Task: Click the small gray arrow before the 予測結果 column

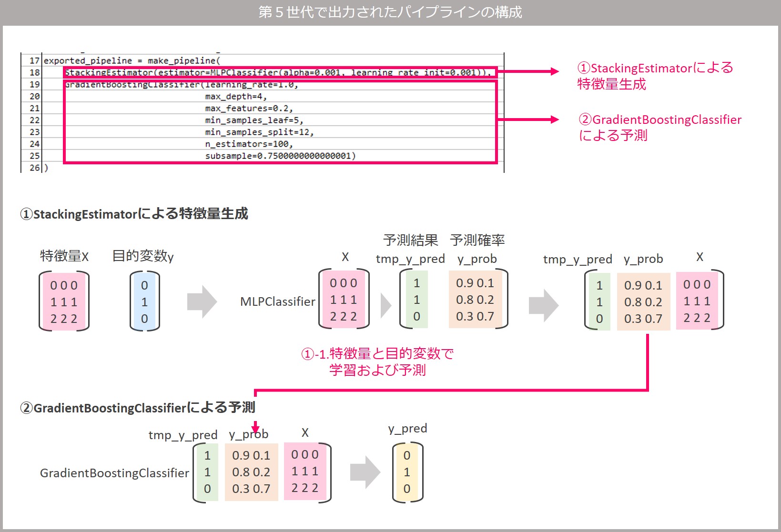Action: pyautogui.click(x=385, y=305)
